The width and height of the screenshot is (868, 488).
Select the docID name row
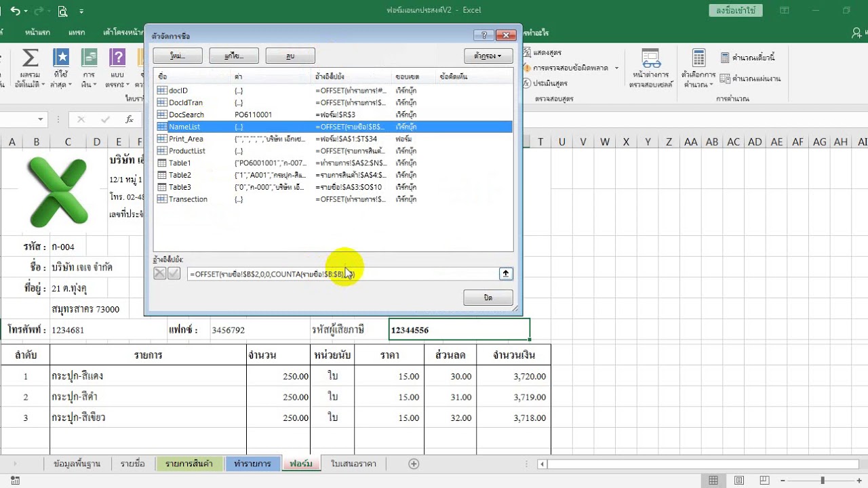(x=332, y=90)
